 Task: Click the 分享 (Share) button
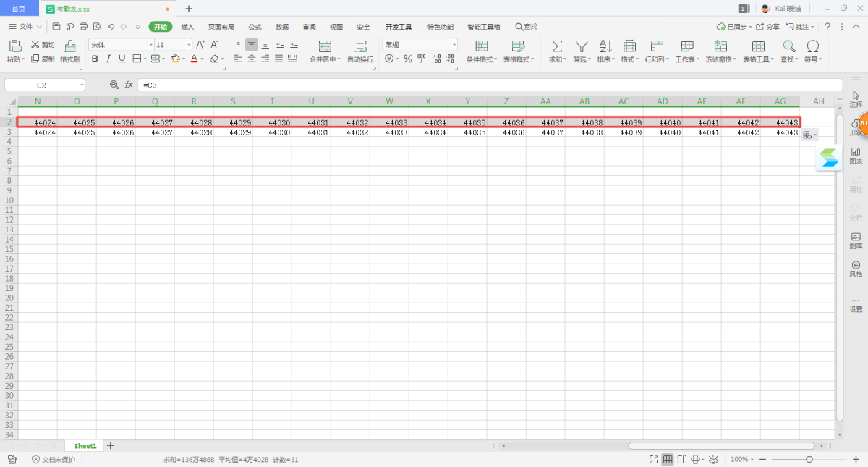(x=768, y=27)
